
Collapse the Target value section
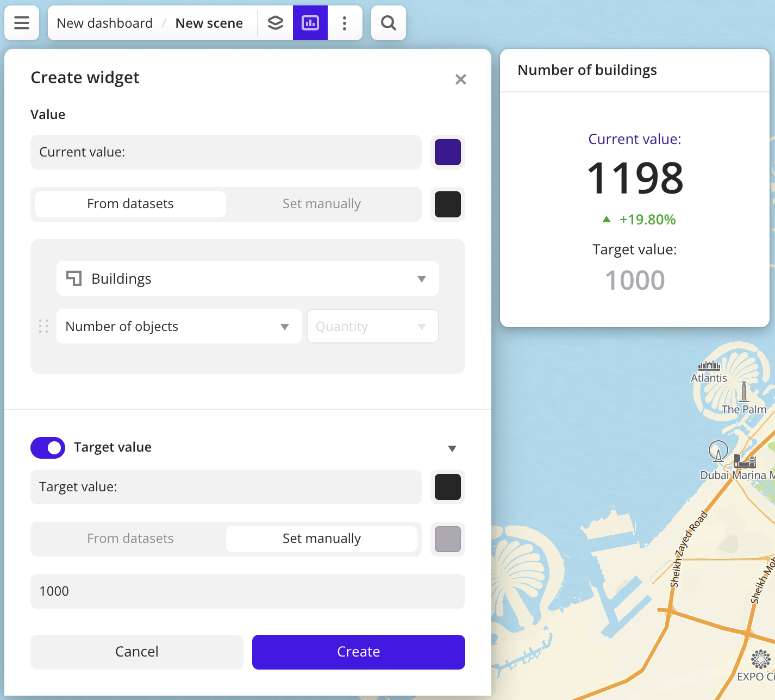(453, 448)
